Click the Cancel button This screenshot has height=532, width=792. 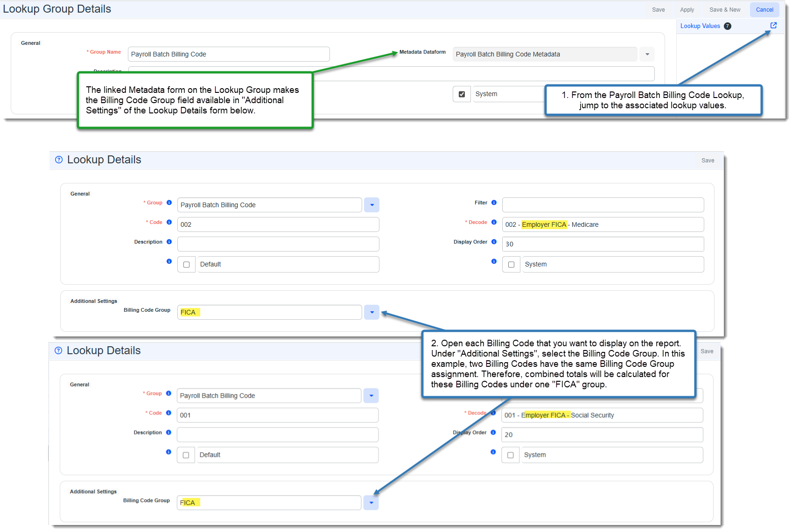point(764,10)
